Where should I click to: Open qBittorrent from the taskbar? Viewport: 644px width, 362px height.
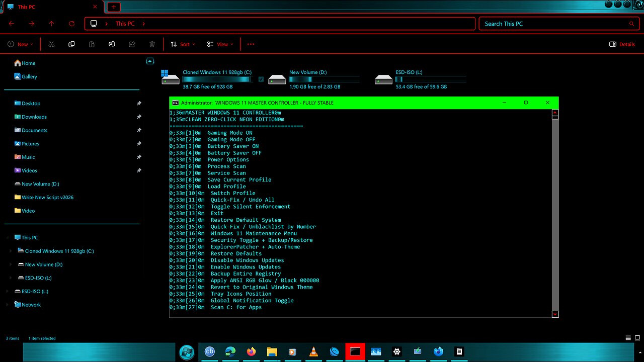click(209, 352)
